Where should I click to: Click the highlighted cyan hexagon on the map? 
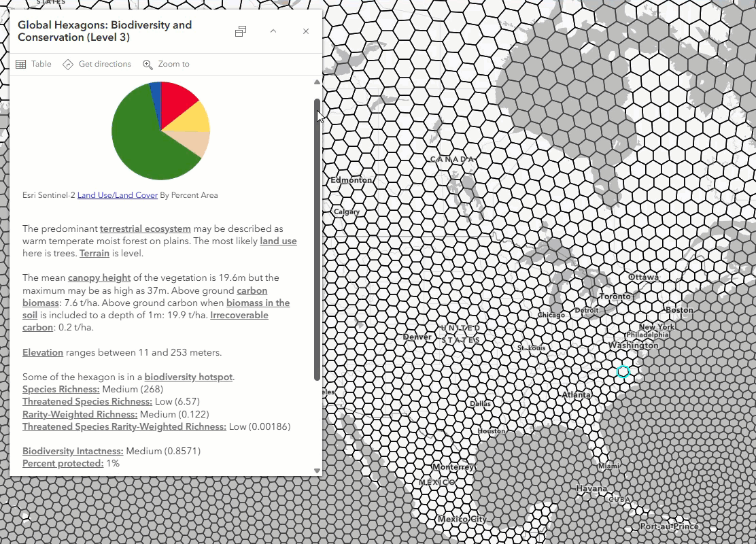(623, 371)
